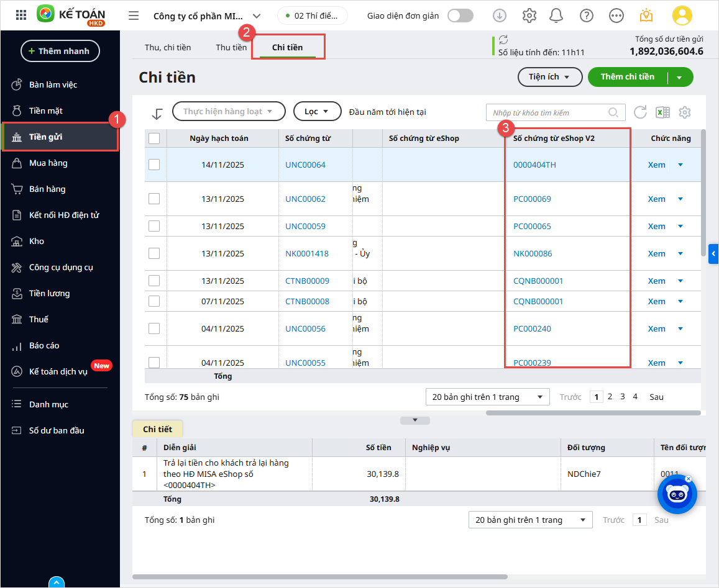Open the apps grid launcher
This screenshot has height=588, width=719.
[21, 16]
